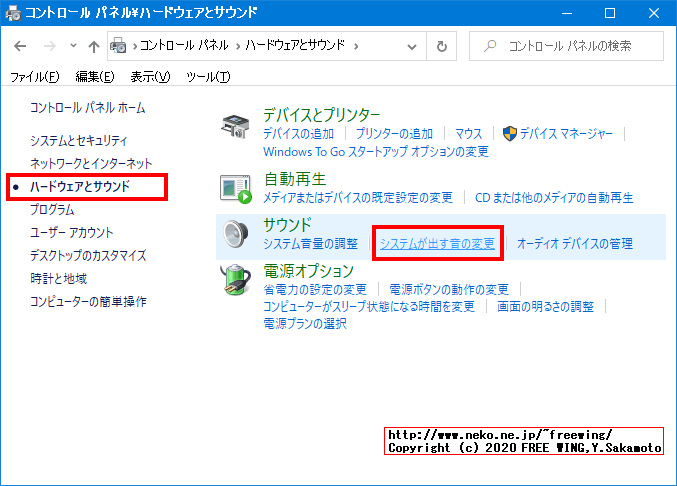
Task: Click デバイスの追加 link
Action: click(x=298, y=134)
